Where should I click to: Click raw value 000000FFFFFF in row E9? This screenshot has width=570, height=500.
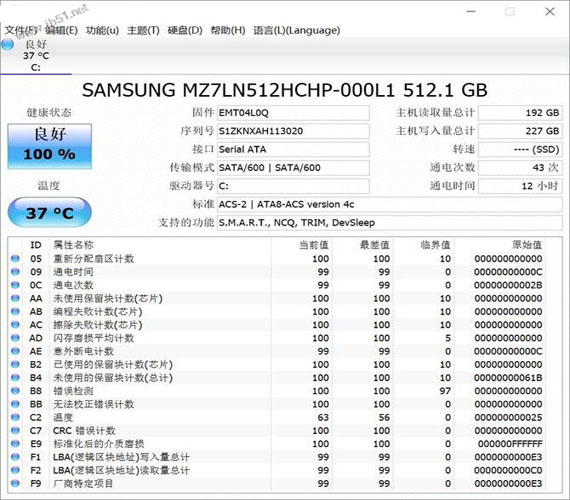click(510, 444)
